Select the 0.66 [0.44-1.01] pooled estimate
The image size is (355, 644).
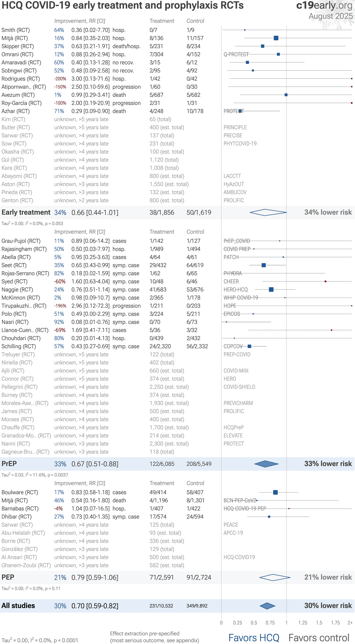(x=95, y=213)
